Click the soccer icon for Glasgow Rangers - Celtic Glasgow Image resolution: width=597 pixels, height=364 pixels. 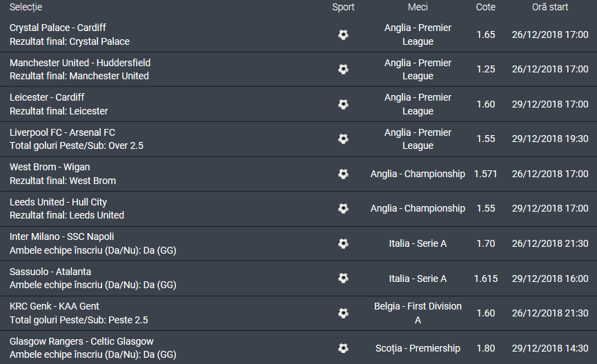pyautogui.click(x=343, y=348)
